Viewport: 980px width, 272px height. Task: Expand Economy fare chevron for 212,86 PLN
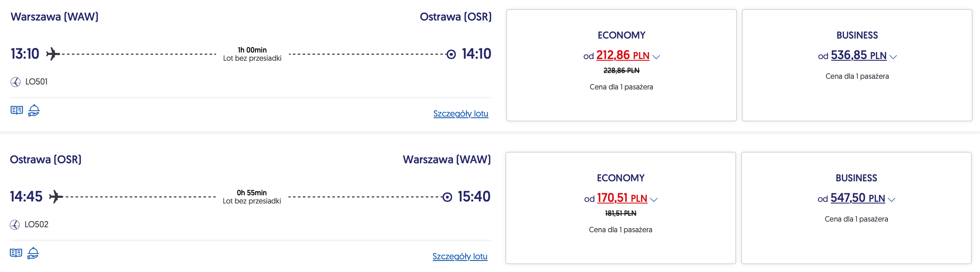click(x=656, y=57)
